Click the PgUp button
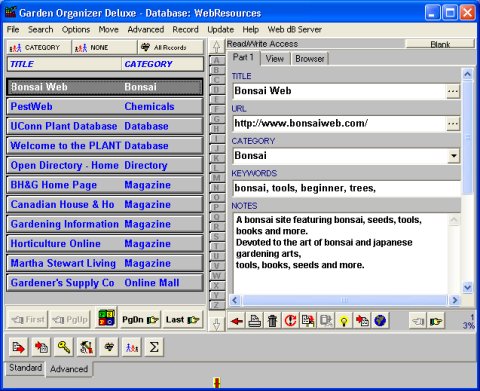 coord(70,320)
